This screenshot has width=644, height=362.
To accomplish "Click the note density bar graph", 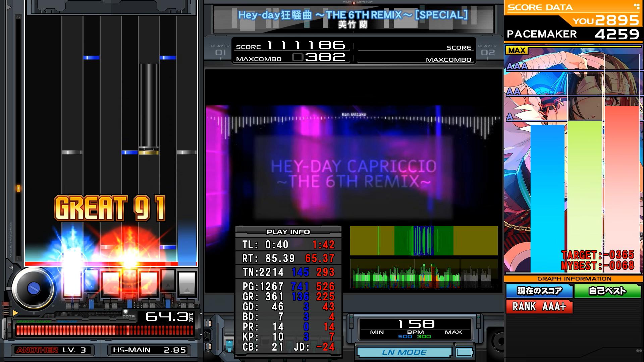I will (x=424, y=274).
